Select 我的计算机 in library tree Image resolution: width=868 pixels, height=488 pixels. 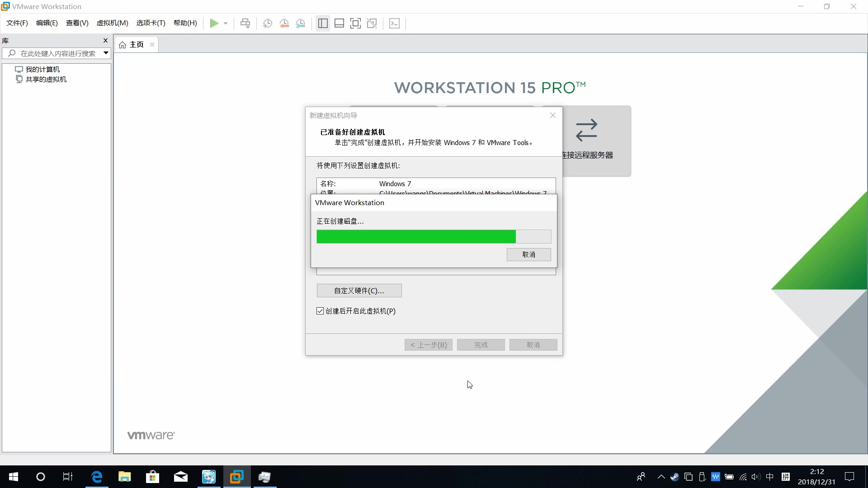pos(42,69)
